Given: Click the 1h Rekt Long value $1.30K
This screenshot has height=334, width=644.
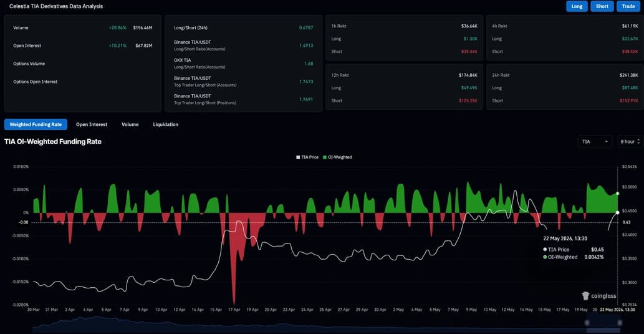Looking at the screenshot, I should (x=471, y=39).
